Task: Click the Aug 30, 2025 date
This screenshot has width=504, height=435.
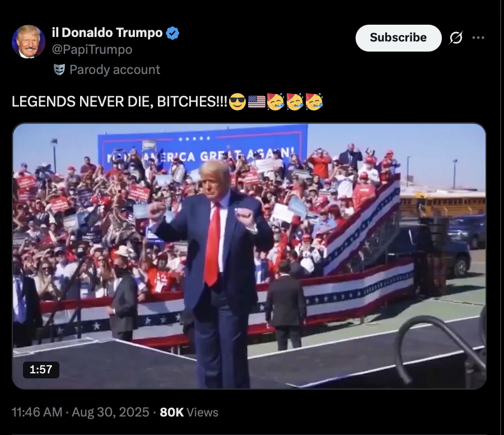Action: (x=110, y=412)
